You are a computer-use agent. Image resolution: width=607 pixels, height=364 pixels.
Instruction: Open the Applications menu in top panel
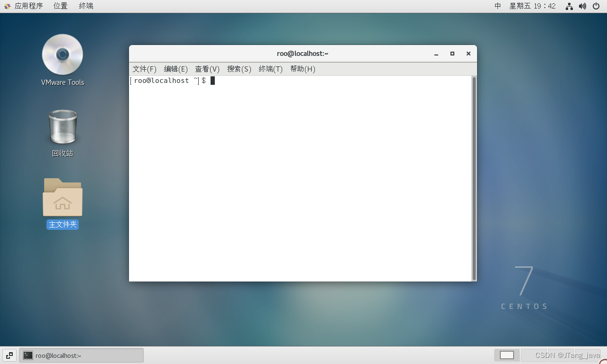[24, 6]
